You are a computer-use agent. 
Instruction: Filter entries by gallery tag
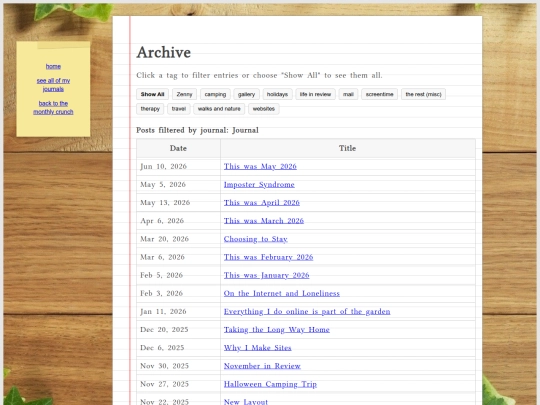(x=246, y=94)
